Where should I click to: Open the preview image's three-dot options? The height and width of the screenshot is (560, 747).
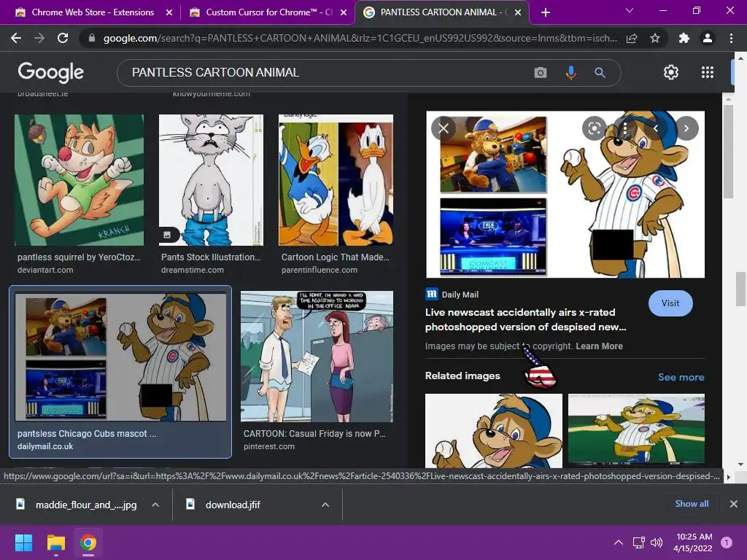(x=625, y=128)
